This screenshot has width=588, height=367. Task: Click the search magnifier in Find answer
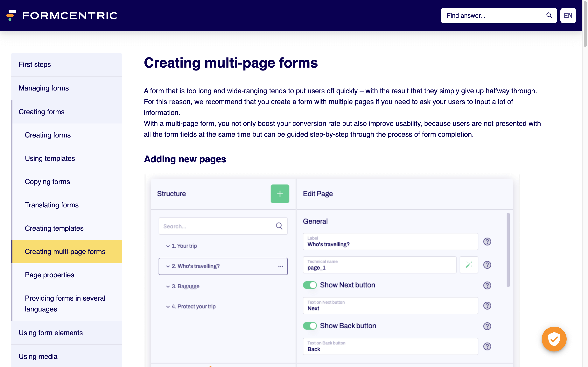pos(549,16)
